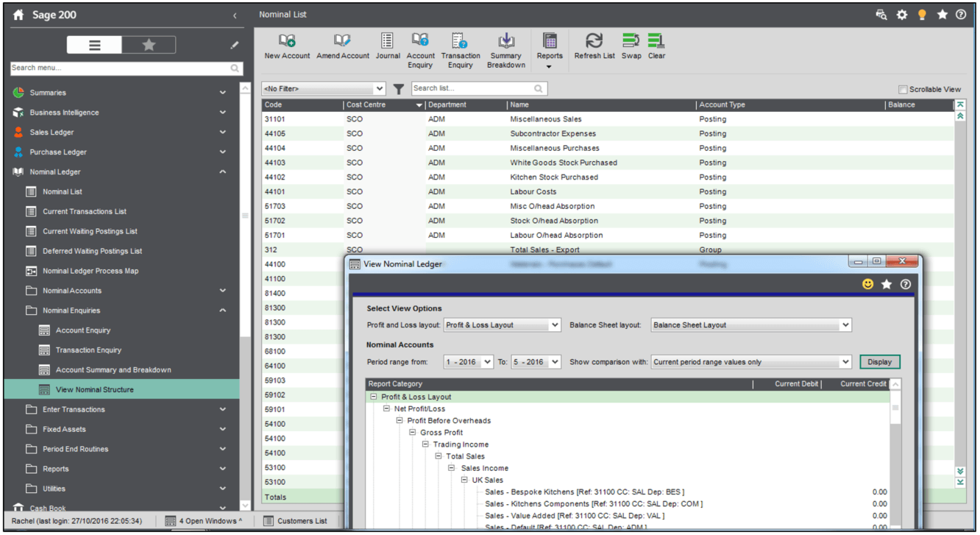
Task: Collapse the UK Sales tree node
Action: click(x=465, y=480)
